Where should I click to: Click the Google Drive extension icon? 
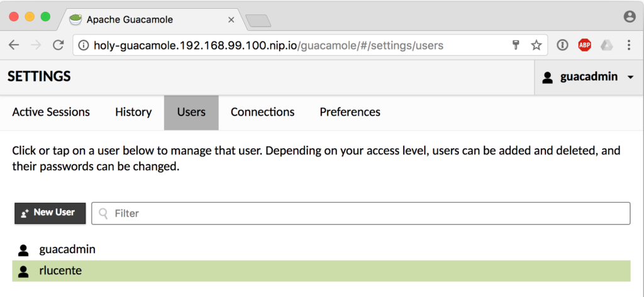[606, 45]
